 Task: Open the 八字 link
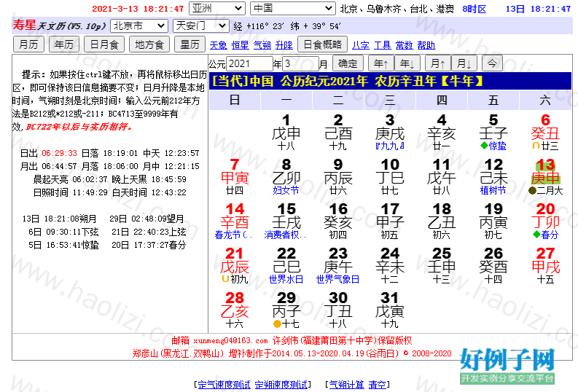pos(361,45)
